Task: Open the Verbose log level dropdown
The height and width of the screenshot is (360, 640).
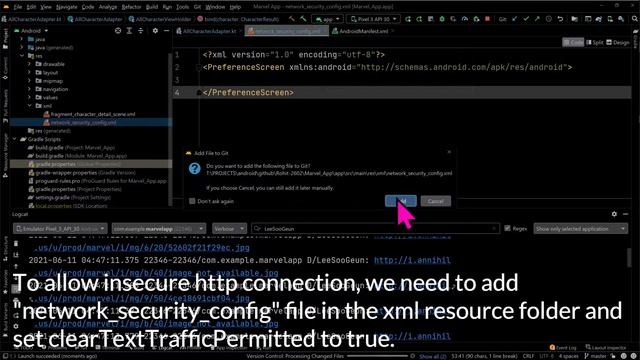Action: (229, 229)
